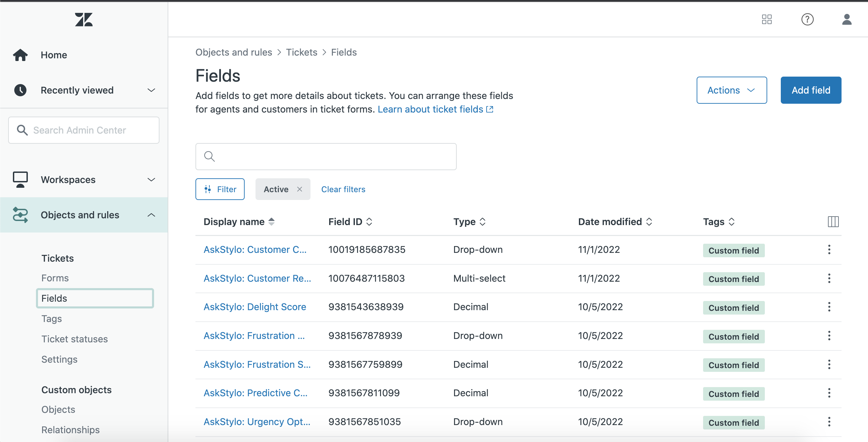Open the table column chooser icon
This screenshot has height=442, width=868.
(833, 222)
